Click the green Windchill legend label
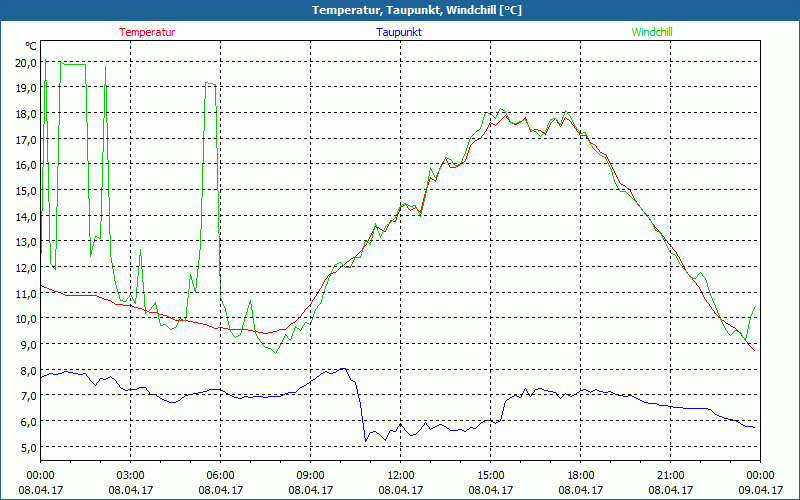 pos(652,32)
